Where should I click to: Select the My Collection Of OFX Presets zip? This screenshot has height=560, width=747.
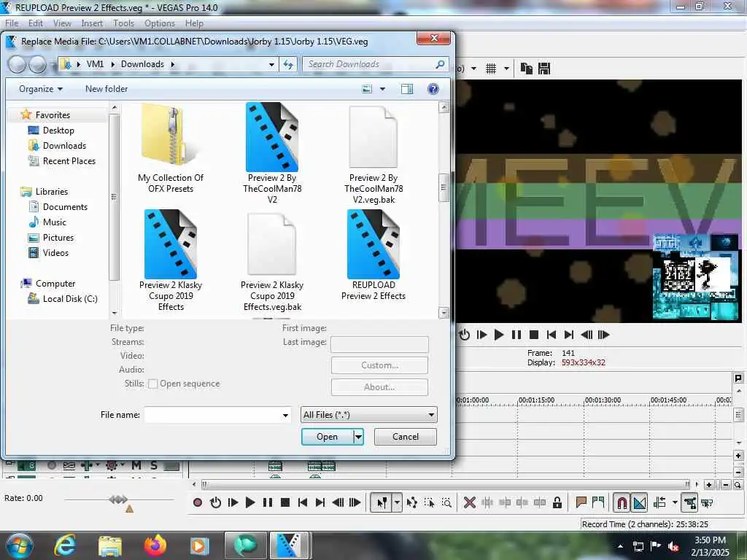click(171, 149)
